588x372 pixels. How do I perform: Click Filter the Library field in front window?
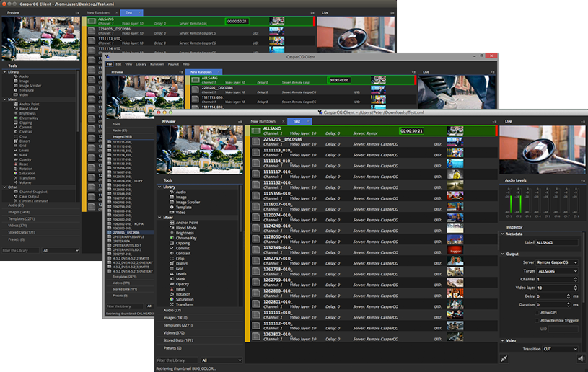[x=177, y=360]
